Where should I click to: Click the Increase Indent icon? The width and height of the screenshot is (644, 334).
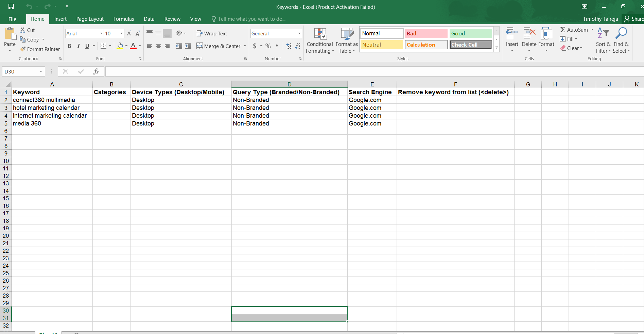[x=188, y=46]
